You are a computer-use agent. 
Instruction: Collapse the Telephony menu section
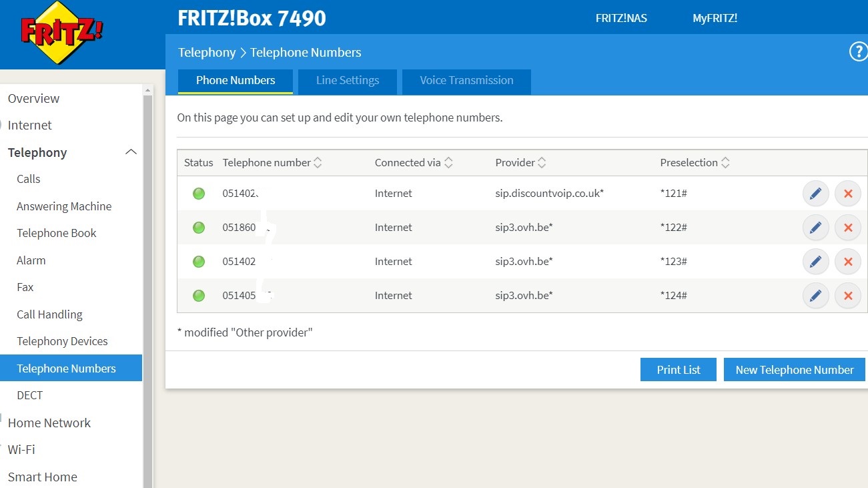point(131,152)
